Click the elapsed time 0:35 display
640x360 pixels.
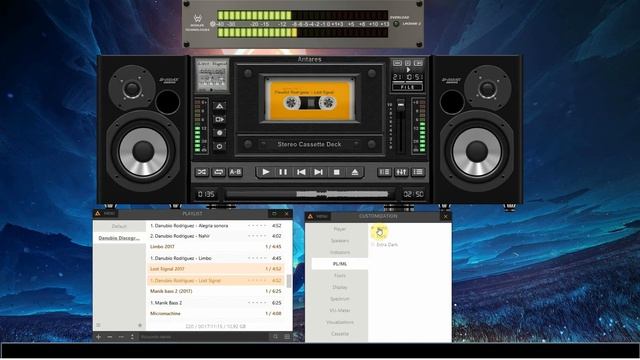coord(206,194)
